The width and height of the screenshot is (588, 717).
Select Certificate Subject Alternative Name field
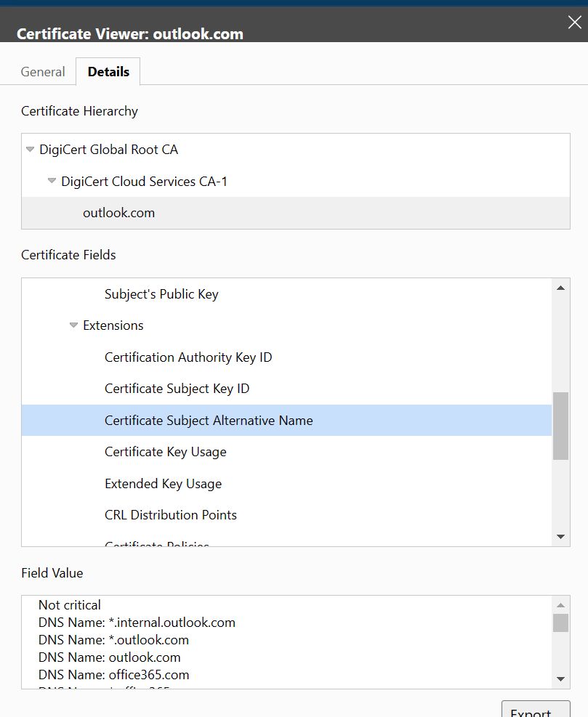coord(286,420)
